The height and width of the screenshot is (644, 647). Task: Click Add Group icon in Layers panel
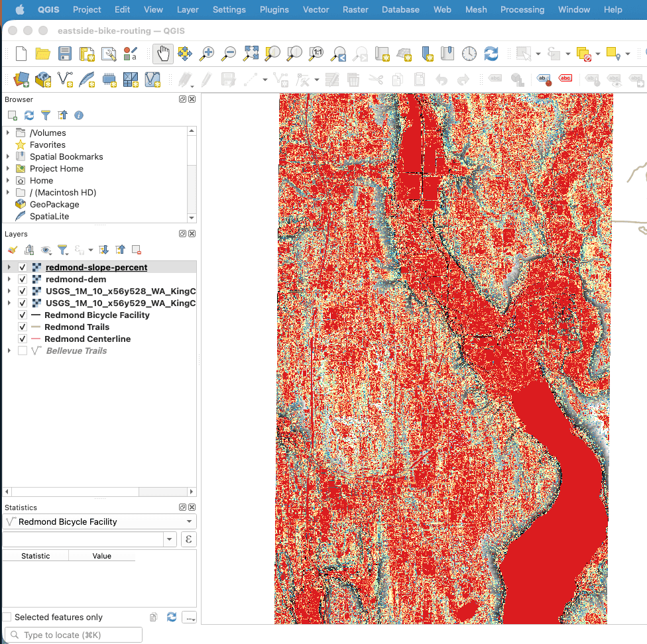[29, 250]
